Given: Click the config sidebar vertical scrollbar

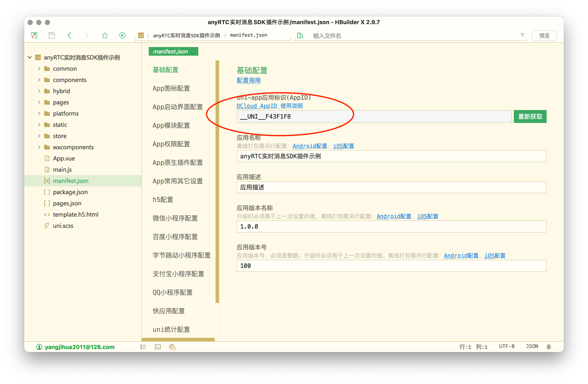Looking at the screenshot, I should pyautogui.click(x=217, y=181).
